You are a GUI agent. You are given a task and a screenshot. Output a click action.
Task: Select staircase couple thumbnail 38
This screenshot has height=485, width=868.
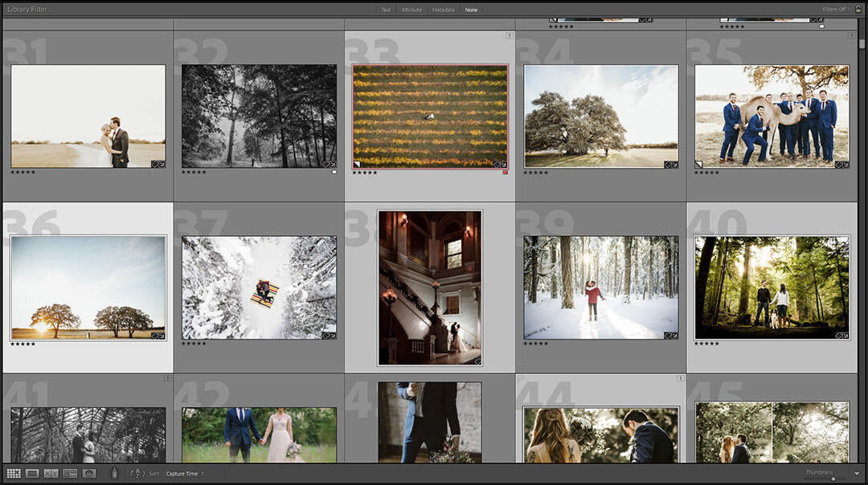click(430, 287)
